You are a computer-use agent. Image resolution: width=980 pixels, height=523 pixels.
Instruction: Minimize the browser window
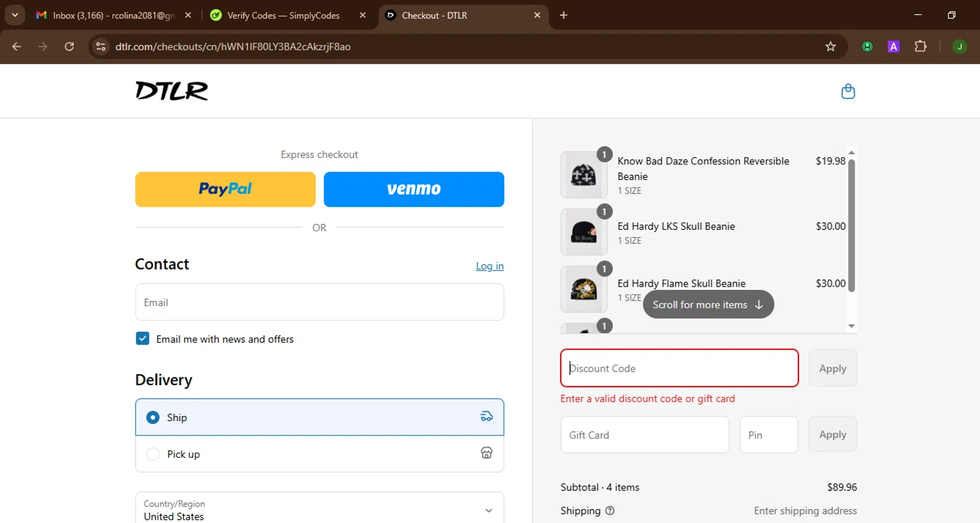coord(918,15)
